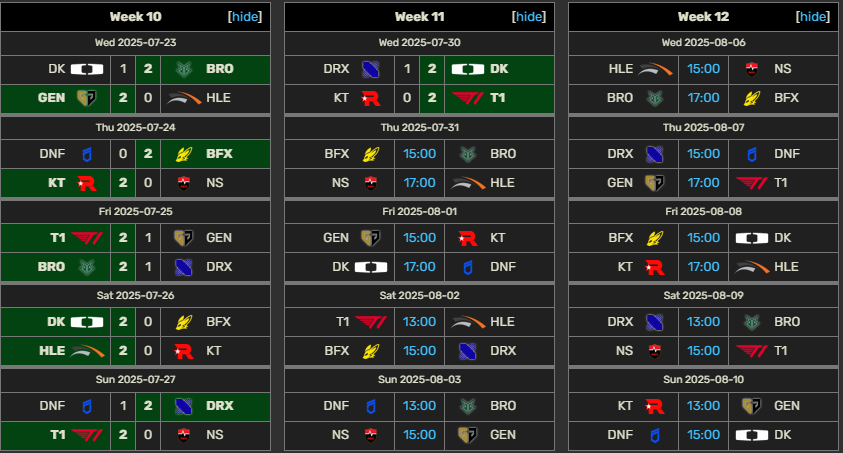Screen dimensions: 843x453
Task: Select Week 11 header title
Action: tap(419, 17)
